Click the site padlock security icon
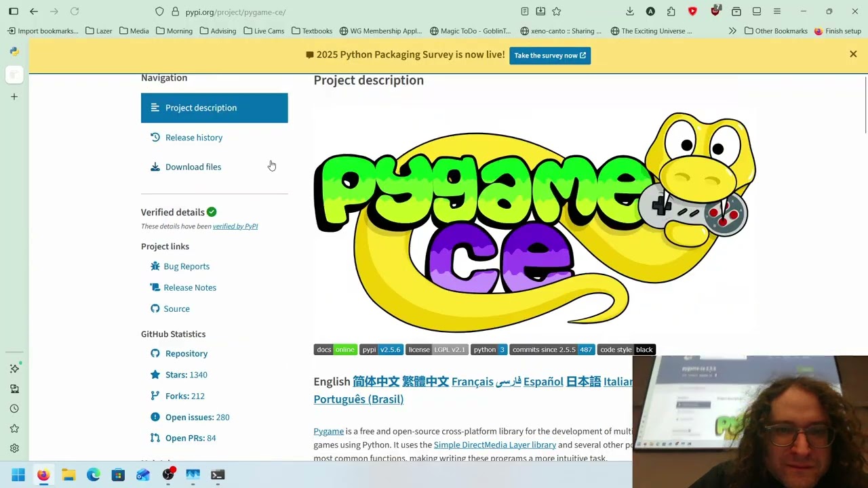 [175, 12]
